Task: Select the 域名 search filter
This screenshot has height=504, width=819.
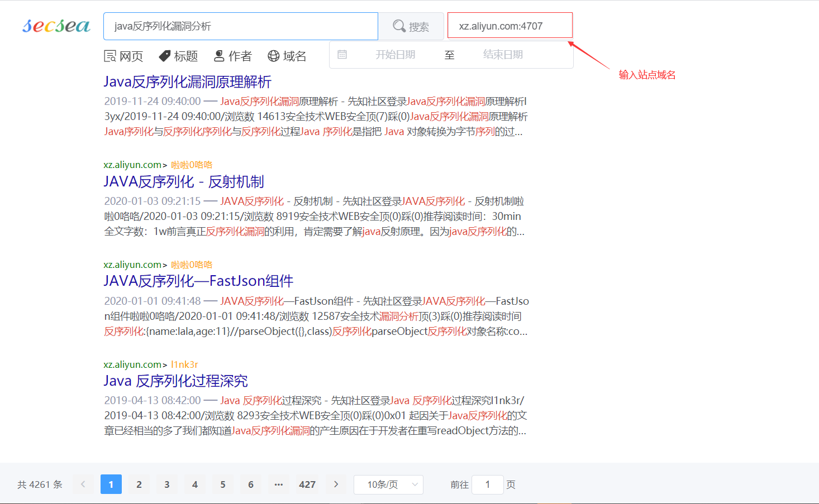Action: (x=287, y=56)
